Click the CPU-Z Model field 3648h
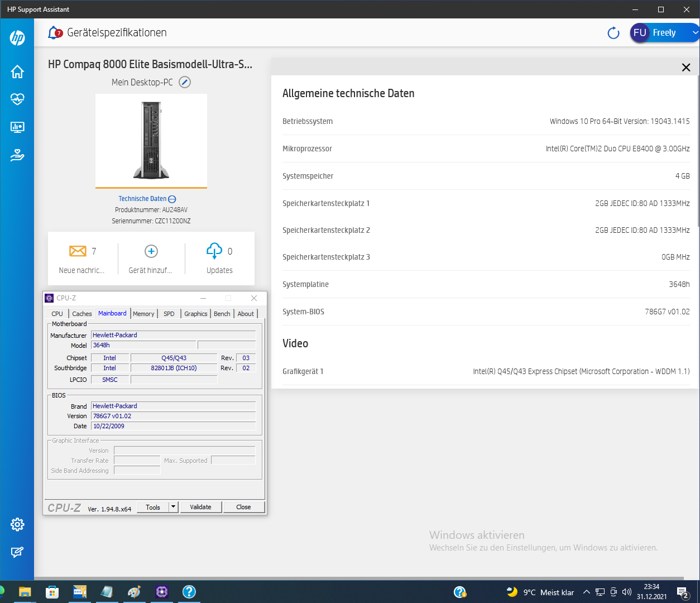The image size is (700, 603). (x=143, y=345)
